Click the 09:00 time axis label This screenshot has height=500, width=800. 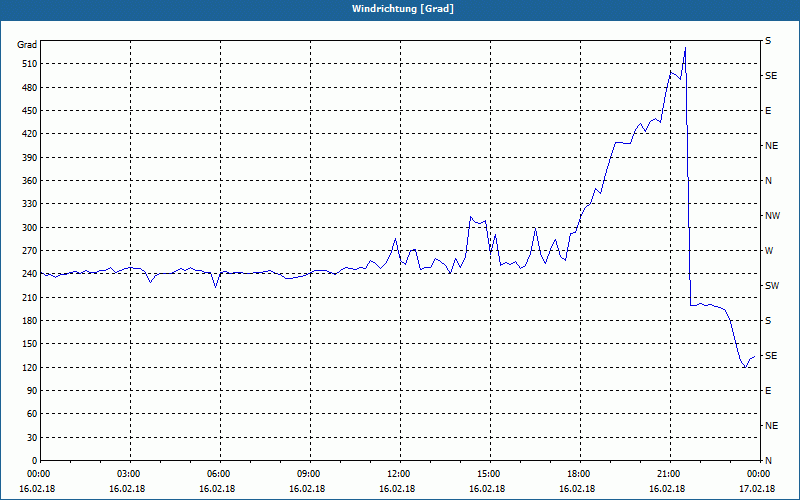[310, 474]
